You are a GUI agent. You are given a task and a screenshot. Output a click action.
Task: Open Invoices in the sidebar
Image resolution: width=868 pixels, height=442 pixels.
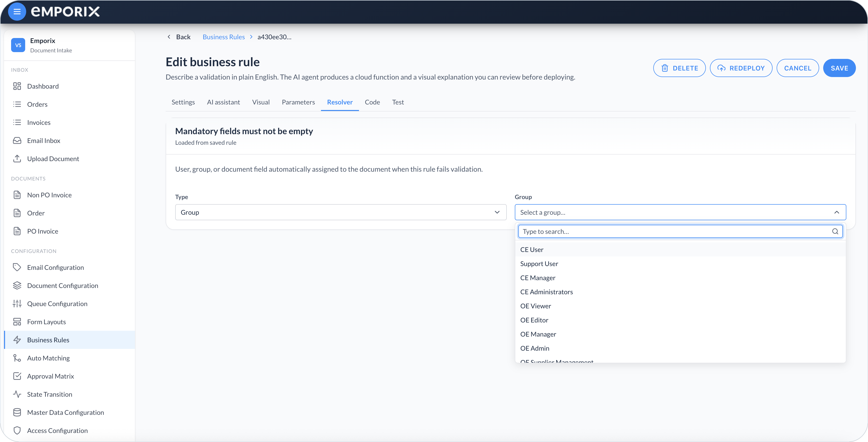(x=69, y=123)
